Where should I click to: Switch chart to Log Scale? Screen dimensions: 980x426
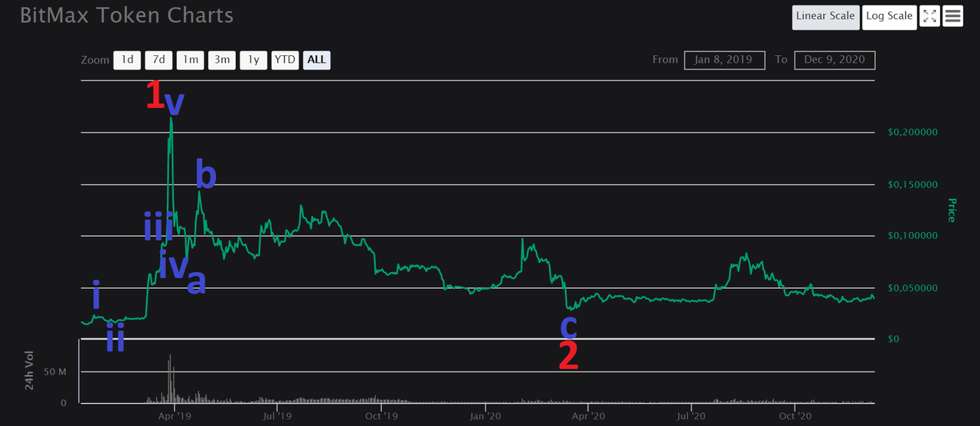click(889, 17)
